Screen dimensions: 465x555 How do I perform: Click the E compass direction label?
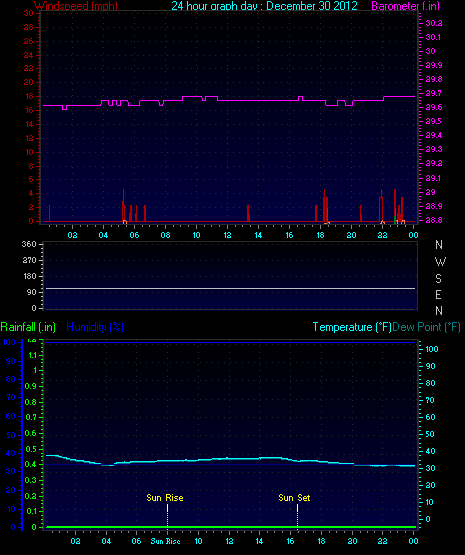438,294
